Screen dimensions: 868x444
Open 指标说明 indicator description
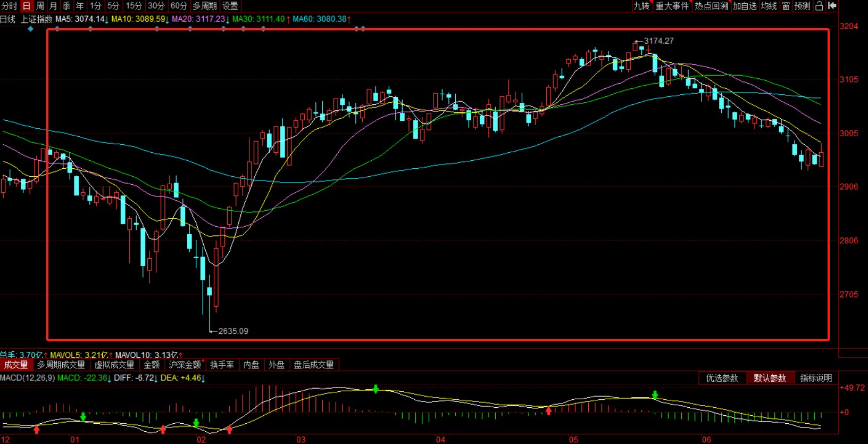[x=816, y=378]
